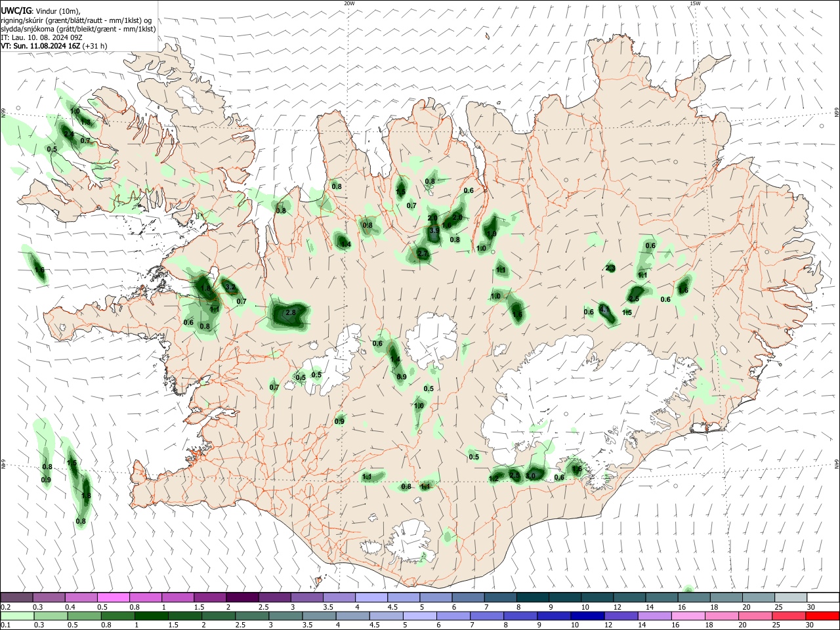
Task: Click the 2.3 precipitation value on the map
Action: click(x=610, y=268)
